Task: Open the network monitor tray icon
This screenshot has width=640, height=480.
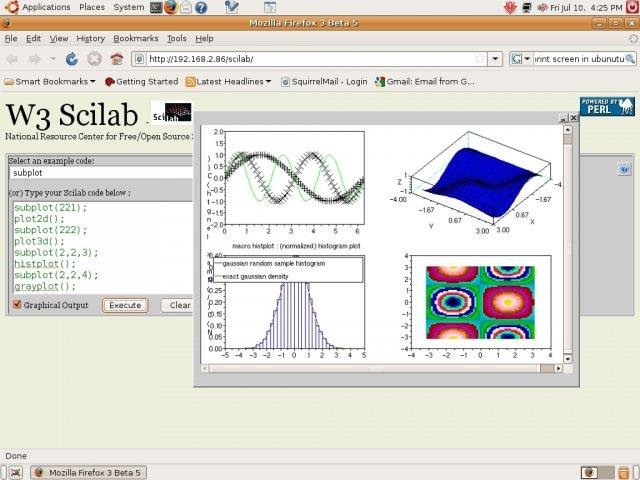Action: point(527,7)
